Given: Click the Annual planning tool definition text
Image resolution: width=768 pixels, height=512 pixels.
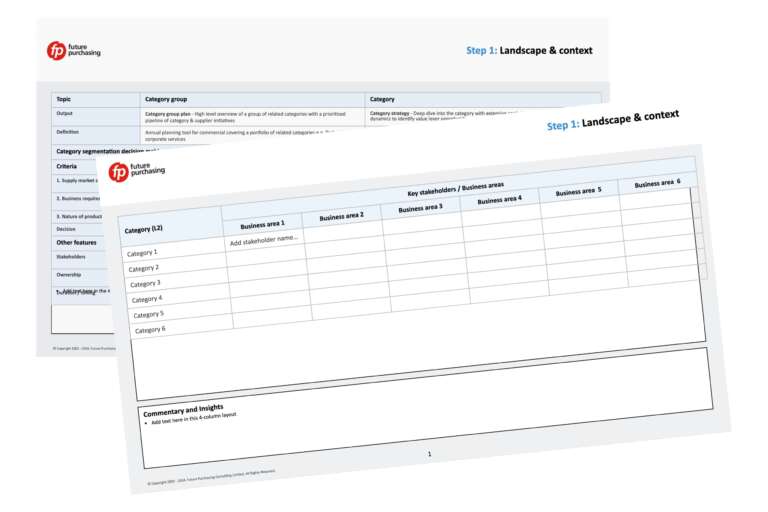Looking at the screenshot, I should (x=240, y=136).
